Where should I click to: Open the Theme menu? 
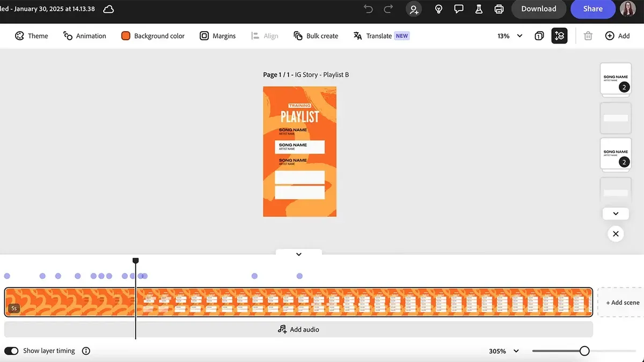(x=32, y=36)
